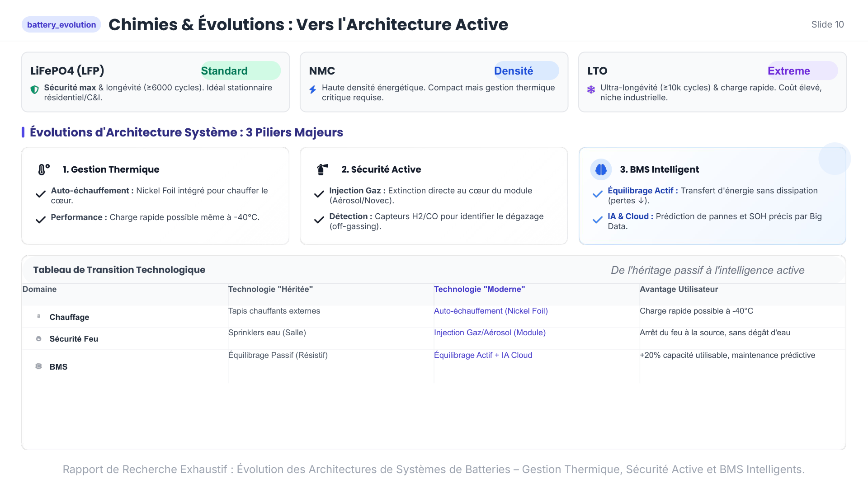Click the brain icon beside BMS Intelligent
The width and height of the screenshot is (868, 488).
601,169
